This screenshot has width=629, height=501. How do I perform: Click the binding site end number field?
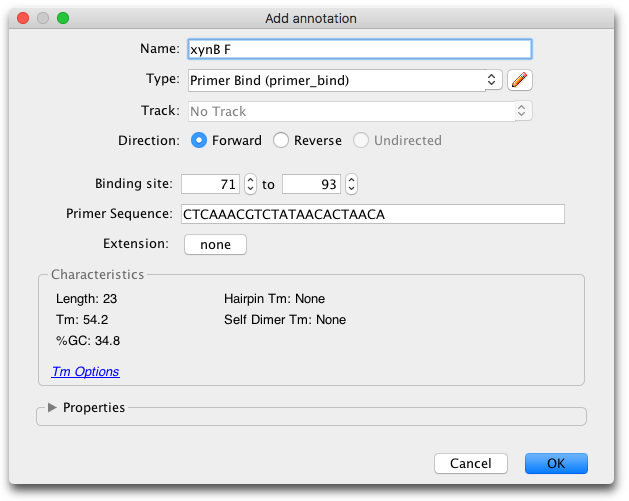[x=311, y=184]
